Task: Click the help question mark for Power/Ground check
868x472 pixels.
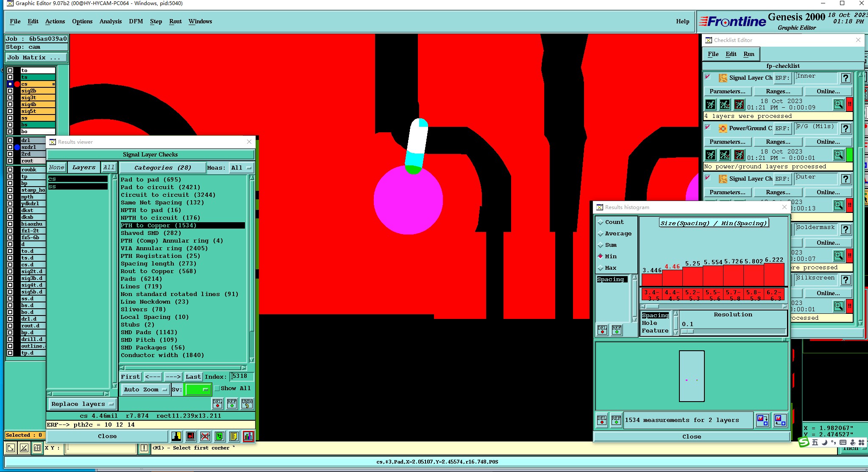Action: (x=846, y=128)
